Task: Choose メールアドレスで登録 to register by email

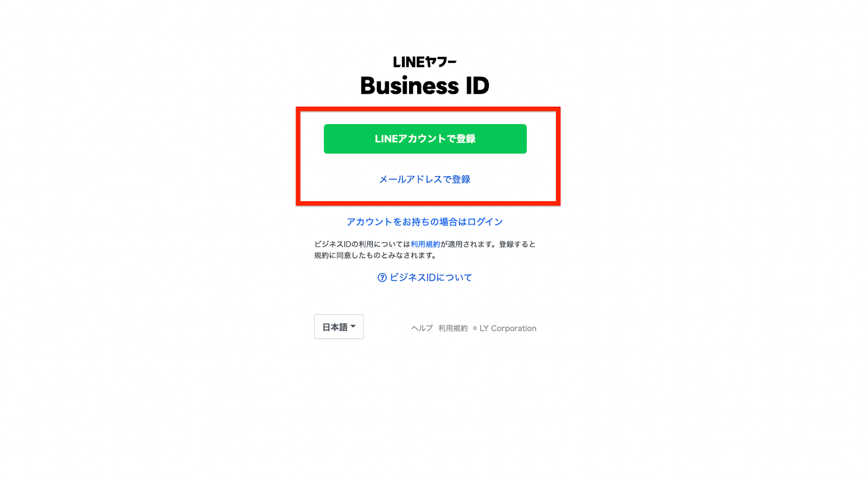Action: pos(425,179)
